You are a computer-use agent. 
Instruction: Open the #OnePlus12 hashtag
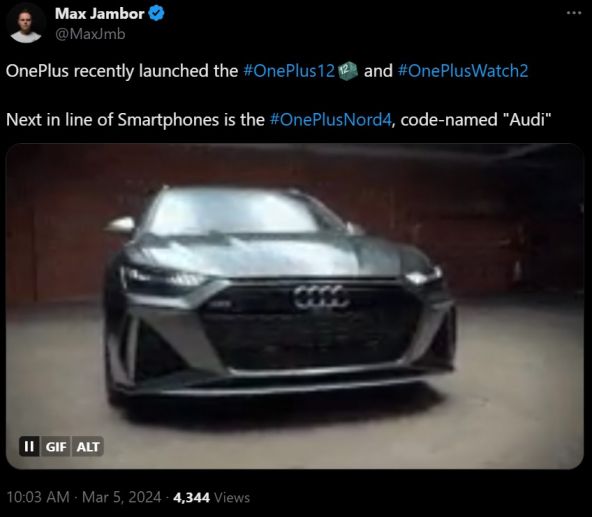tap(290, 71)
